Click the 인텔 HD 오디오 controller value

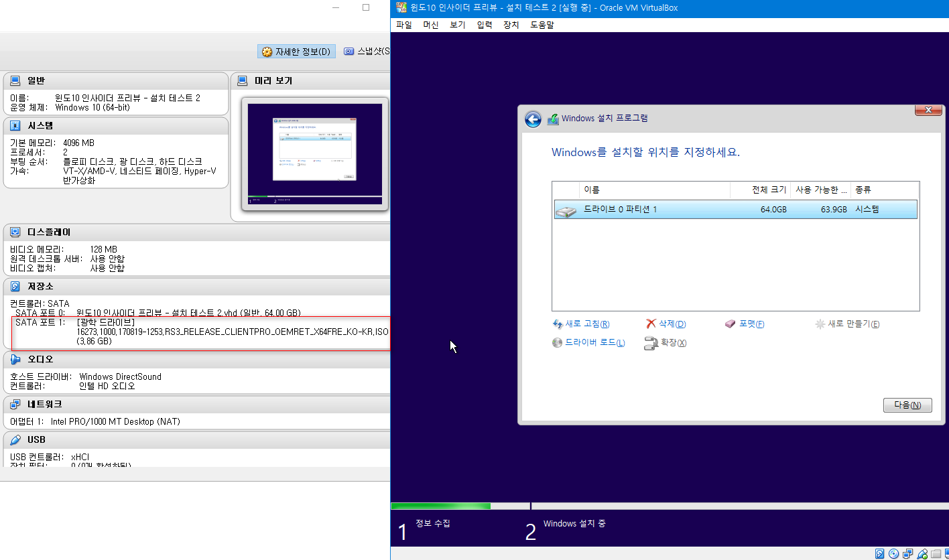click(x=107, y=387)
